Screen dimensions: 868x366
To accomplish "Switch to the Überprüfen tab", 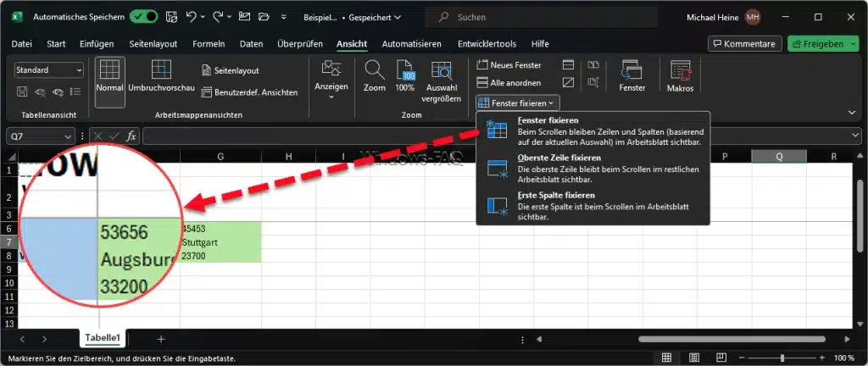I will [x=299, y=44].
